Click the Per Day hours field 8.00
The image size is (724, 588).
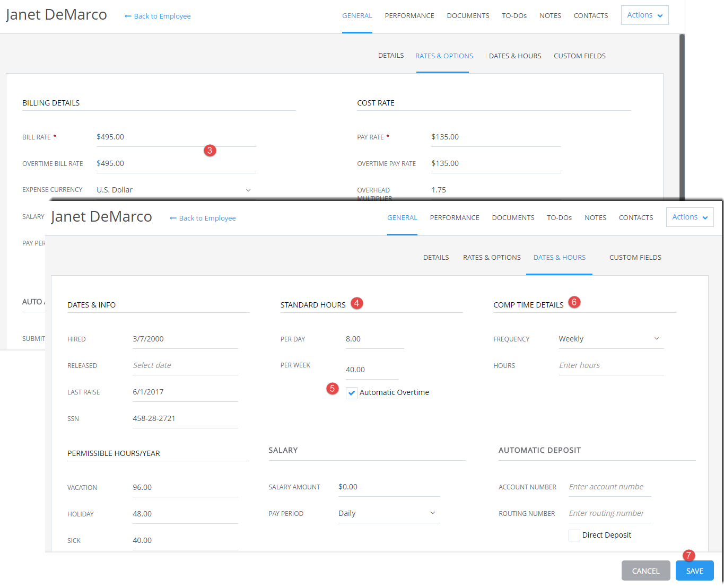[x=374, y=339]
